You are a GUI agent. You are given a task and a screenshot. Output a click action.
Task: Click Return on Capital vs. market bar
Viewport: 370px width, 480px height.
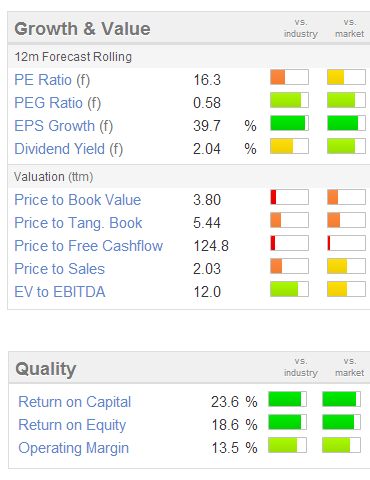(342, 399)
